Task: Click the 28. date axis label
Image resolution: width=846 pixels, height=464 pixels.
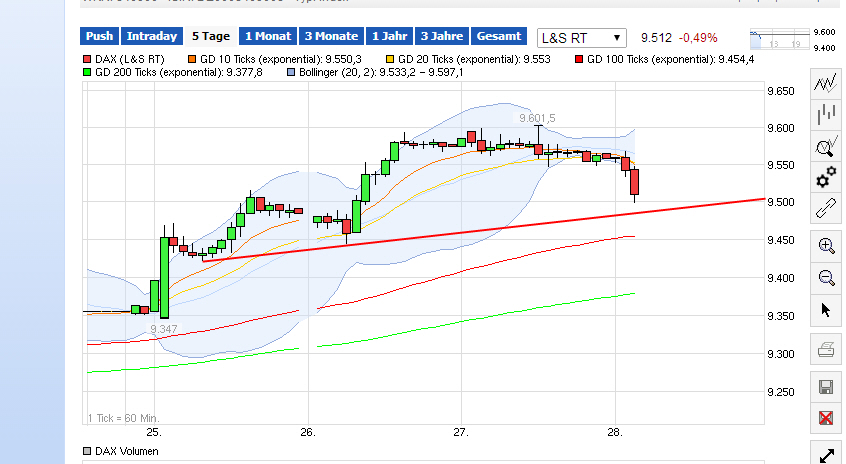Action: (x=615, y=432)
